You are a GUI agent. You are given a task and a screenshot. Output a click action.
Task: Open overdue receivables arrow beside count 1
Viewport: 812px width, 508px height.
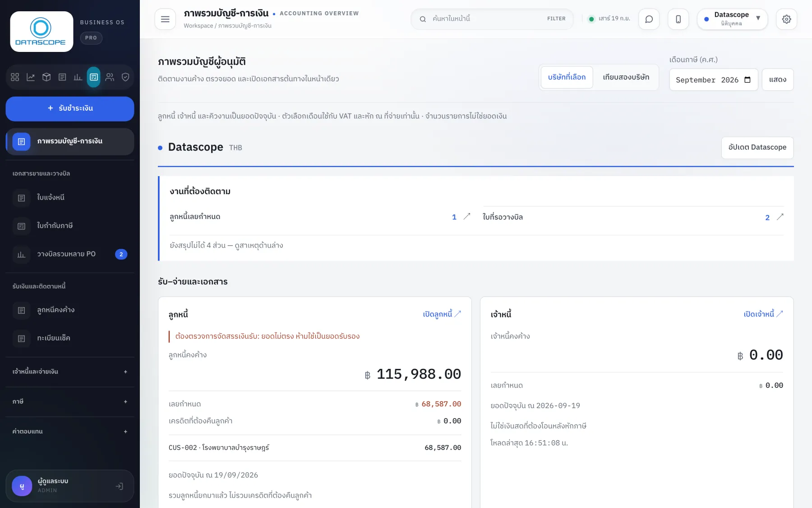(x=467, y=217)
